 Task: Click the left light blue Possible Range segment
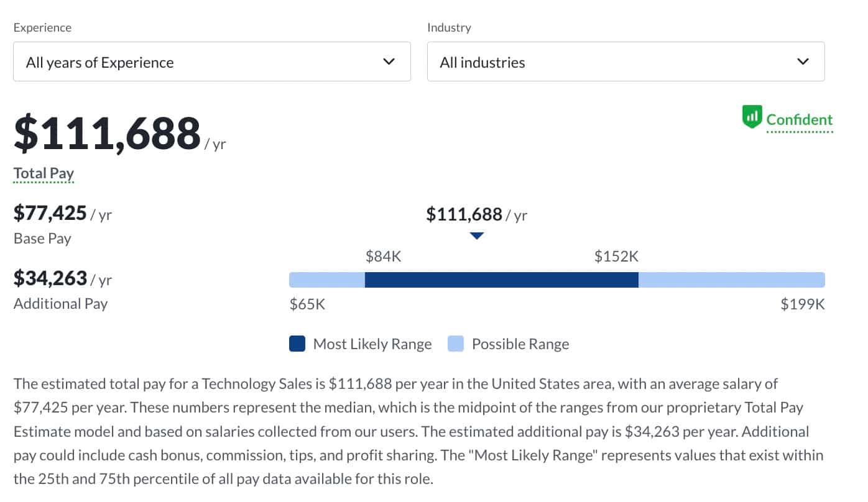click(327, 280)
